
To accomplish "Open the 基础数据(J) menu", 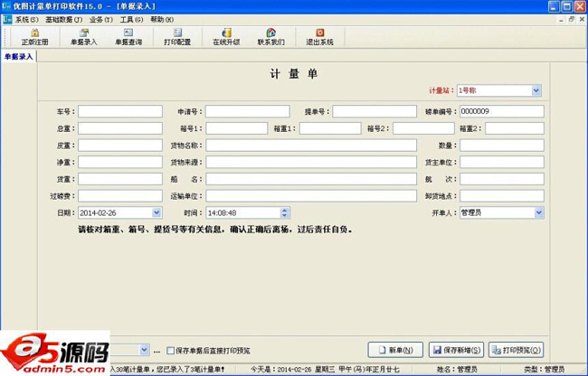I will 63,20.
